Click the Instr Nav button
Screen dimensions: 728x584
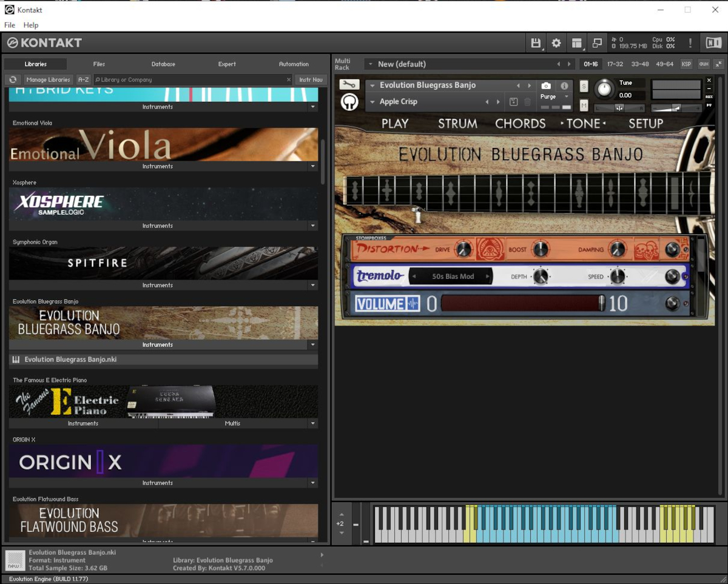coord(311,79)
